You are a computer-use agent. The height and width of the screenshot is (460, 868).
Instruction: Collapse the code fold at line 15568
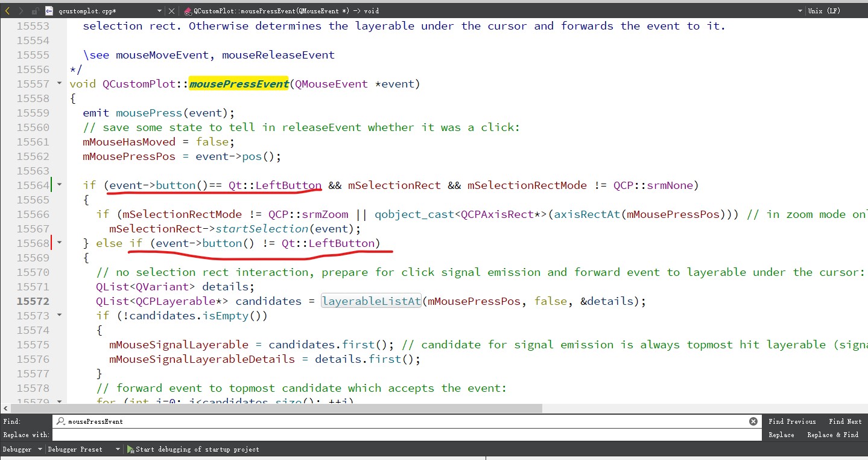tap(59, 242)
